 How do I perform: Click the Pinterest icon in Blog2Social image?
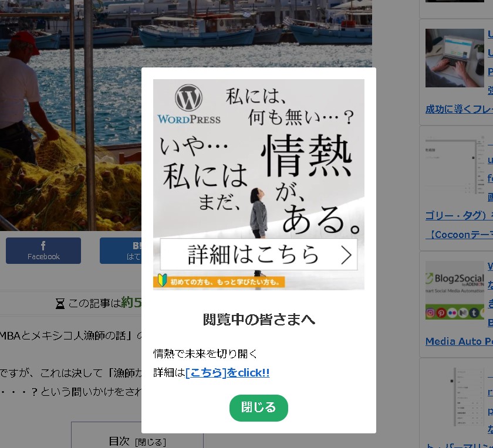[441, 313]
